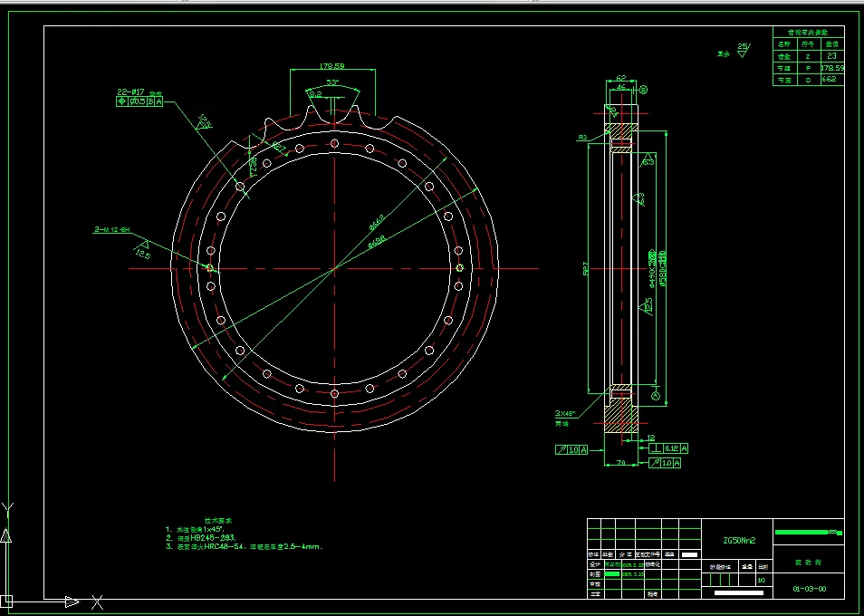Select the ZG50Mn2 material text in title block
The image size is (864, 616).
(x=739, y=541)
